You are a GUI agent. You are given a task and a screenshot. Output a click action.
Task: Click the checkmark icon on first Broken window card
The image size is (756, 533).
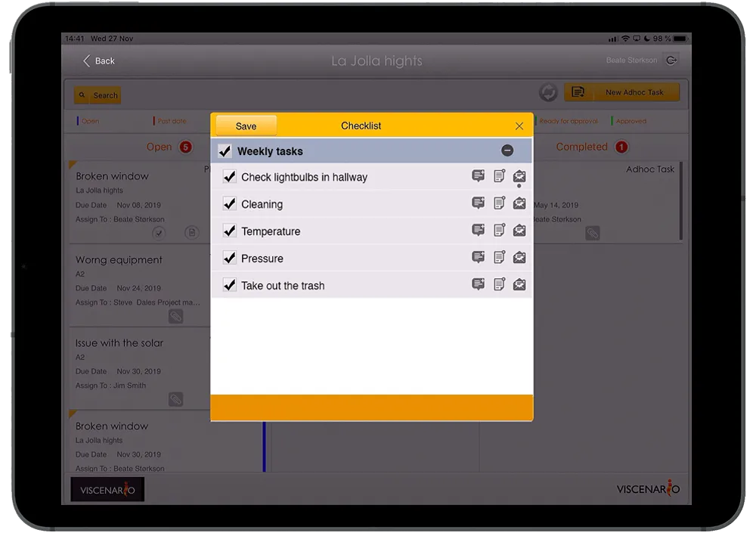click(x=159, y=233)
